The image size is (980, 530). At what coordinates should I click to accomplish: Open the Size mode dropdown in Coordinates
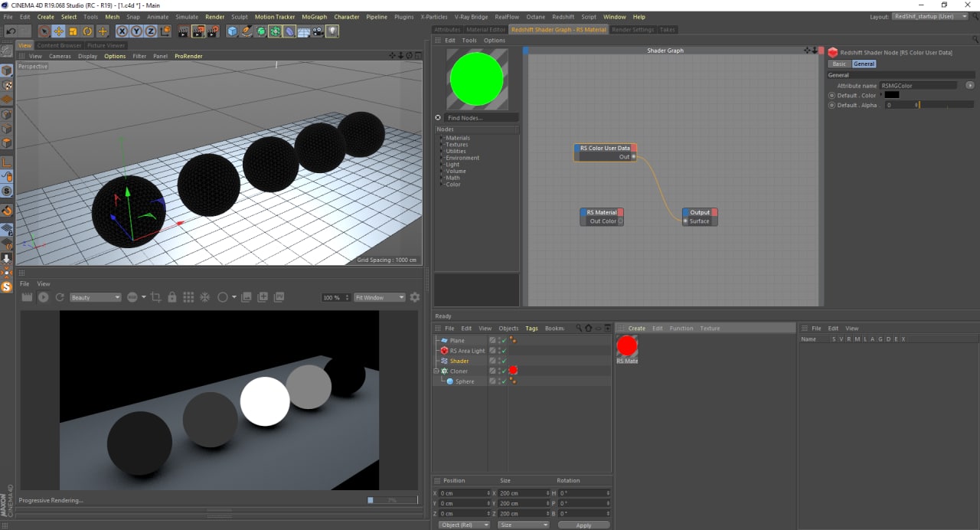[x=523, y=525]
